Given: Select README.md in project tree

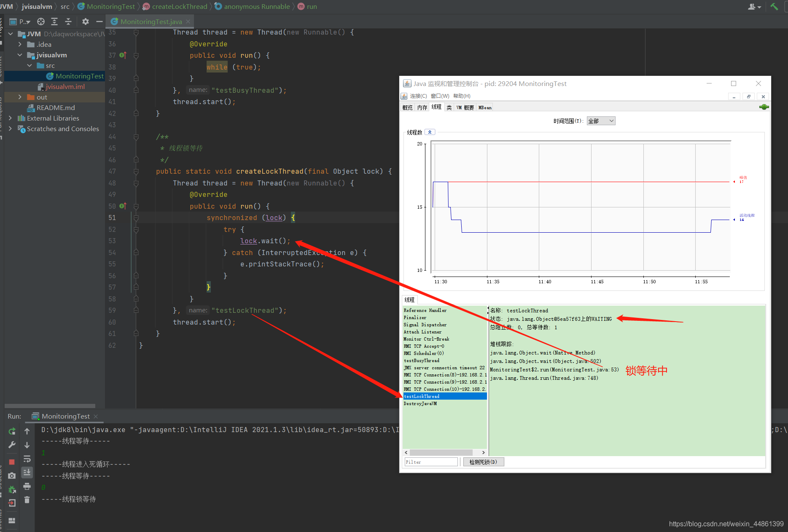Looking at the screenshot, I should tap(51, 107).
